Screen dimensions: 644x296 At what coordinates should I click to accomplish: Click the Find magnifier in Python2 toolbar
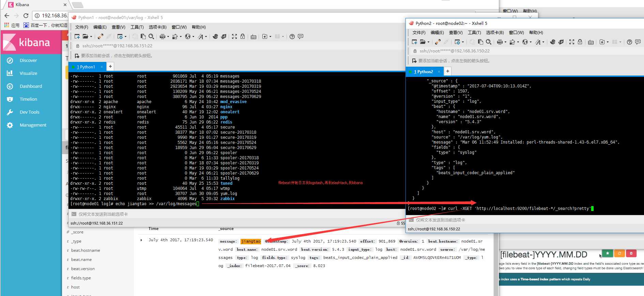pos(489,42)
